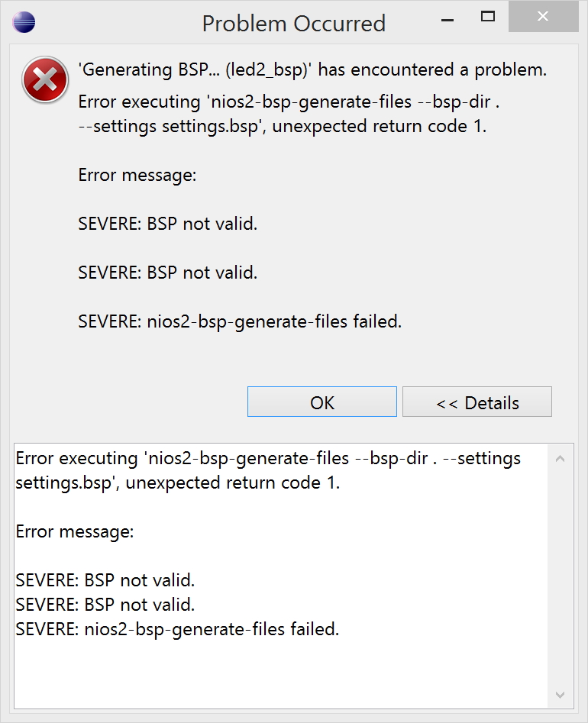This screenshot has height=723, width=588.
Task: Maximize the Problem Occurred dialog
Action: tap(488, 16)
